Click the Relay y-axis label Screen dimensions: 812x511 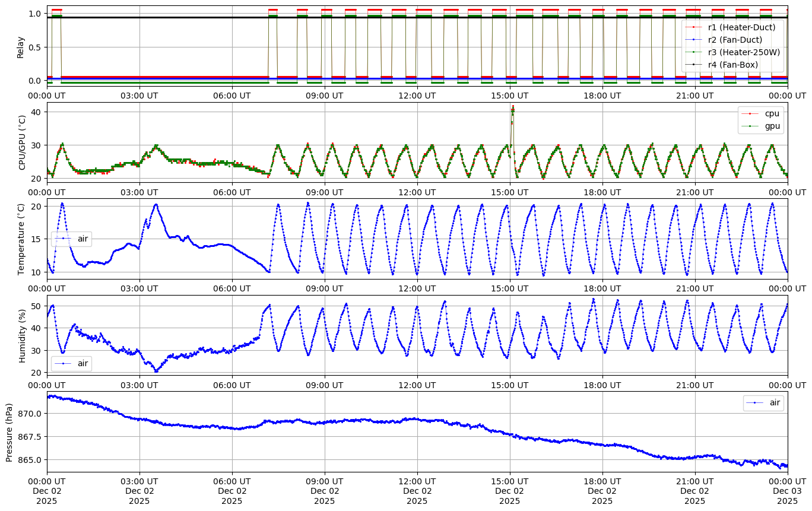coord(21,47)
